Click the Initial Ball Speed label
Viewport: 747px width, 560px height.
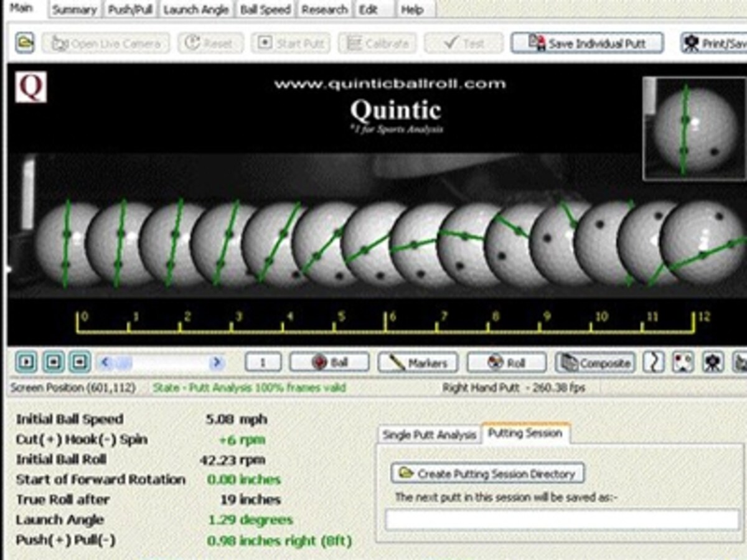(70, 419)
